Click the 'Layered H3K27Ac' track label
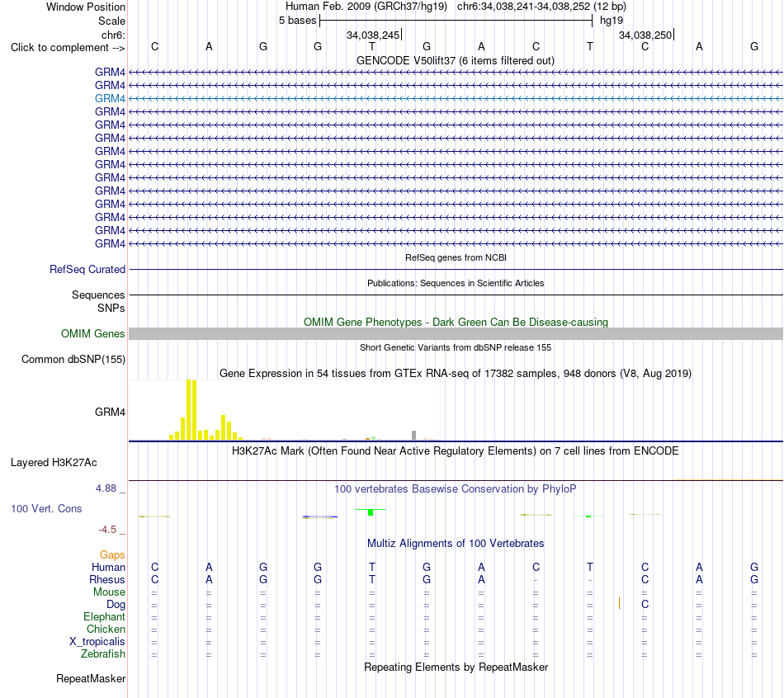784x698 pixels. click(54, 463)
